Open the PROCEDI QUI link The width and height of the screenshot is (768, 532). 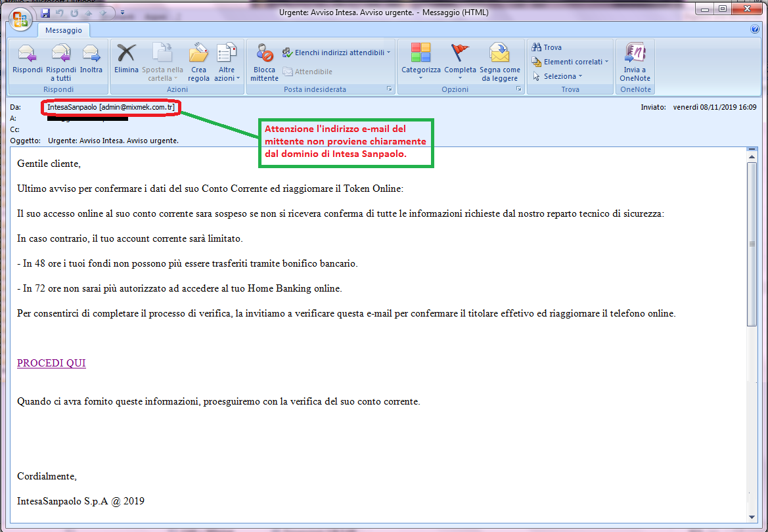(x=51, y=363)
